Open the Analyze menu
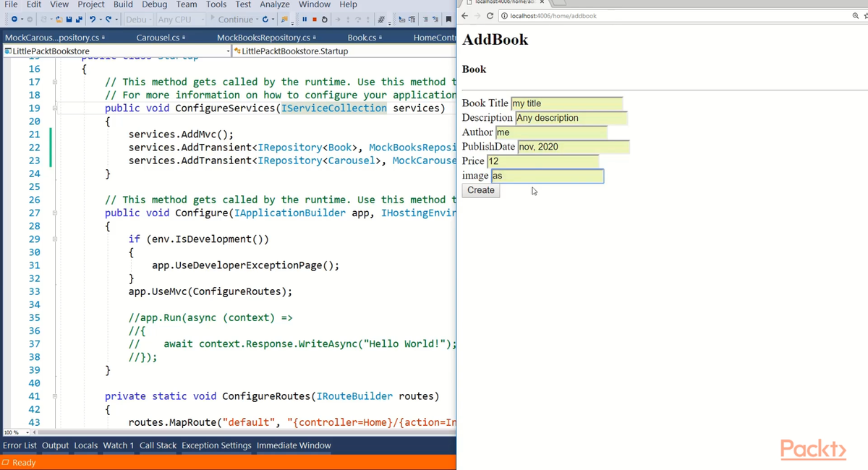This screenshot has height=470, width=868. 274,4
